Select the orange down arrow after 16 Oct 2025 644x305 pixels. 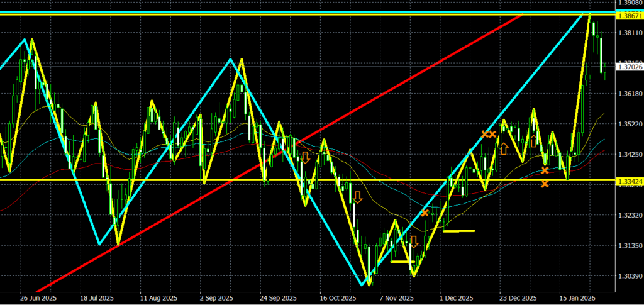357,197
